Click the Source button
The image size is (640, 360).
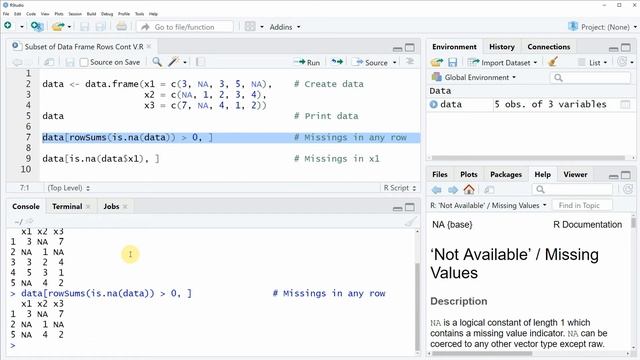click(x=371, y=62)
